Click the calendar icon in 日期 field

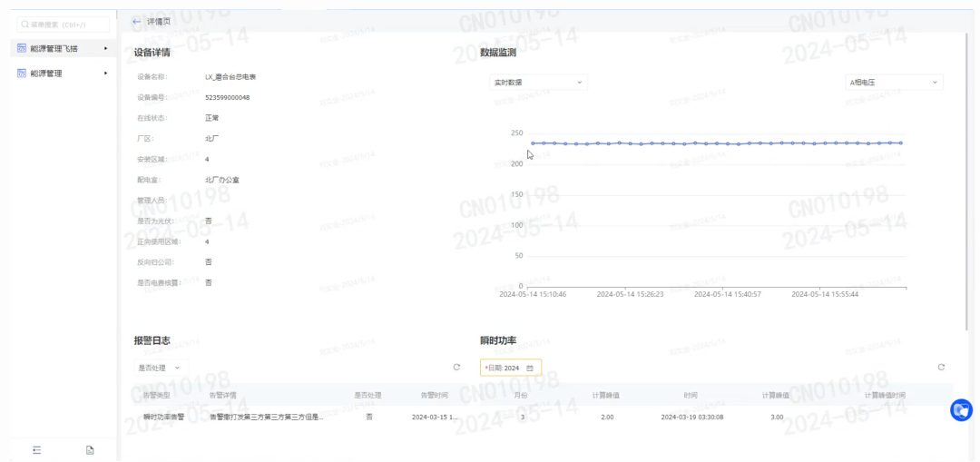[530, 368]
